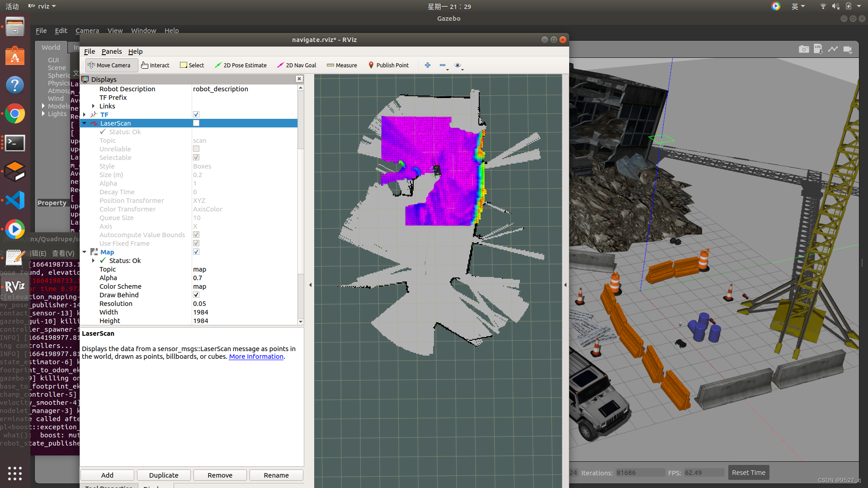Expand the Status: Ok entry under Map
868x488 pixels.
click(94, 260)
